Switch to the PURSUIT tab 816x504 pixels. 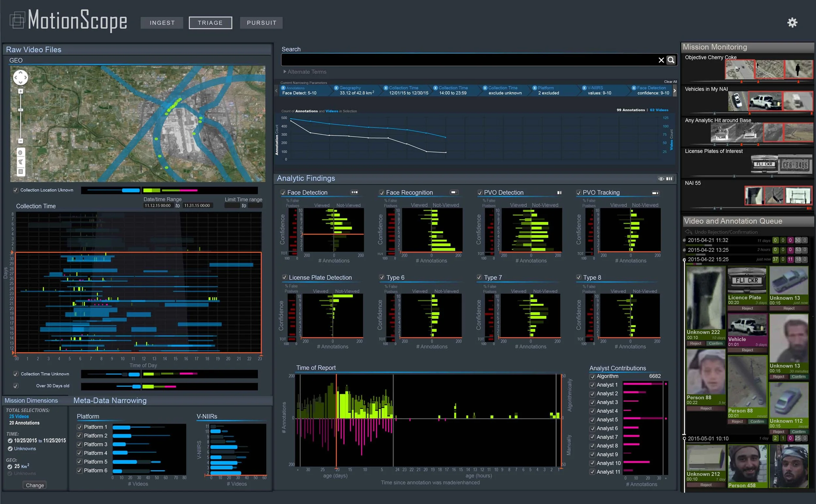pyautogui.click(x=261, y=23)
